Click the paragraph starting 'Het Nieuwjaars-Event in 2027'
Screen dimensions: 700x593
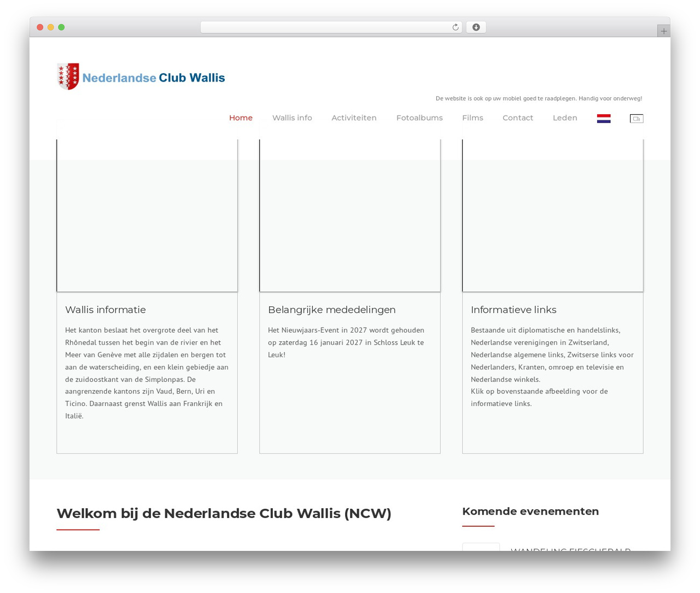click(346, 342)
